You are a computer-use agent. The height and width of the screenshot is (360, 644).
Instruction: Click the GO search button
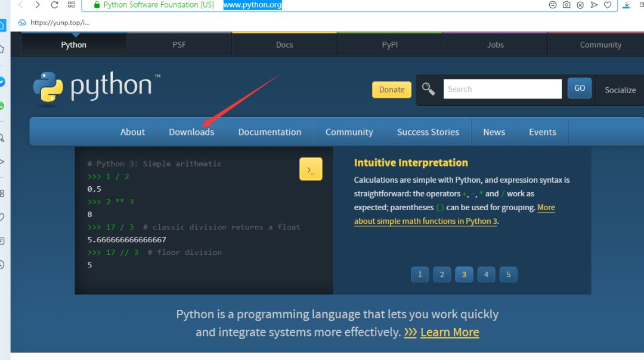click(x=580, y=88)
